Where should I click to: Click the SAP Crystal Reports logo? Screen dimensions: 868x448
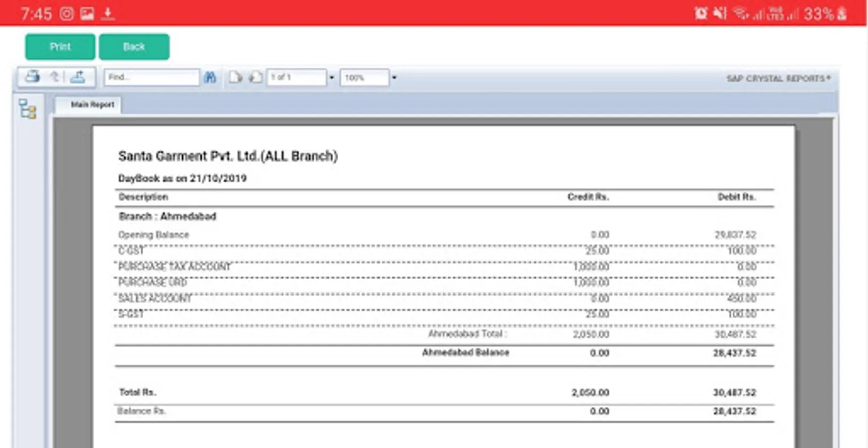coord(778,78)
